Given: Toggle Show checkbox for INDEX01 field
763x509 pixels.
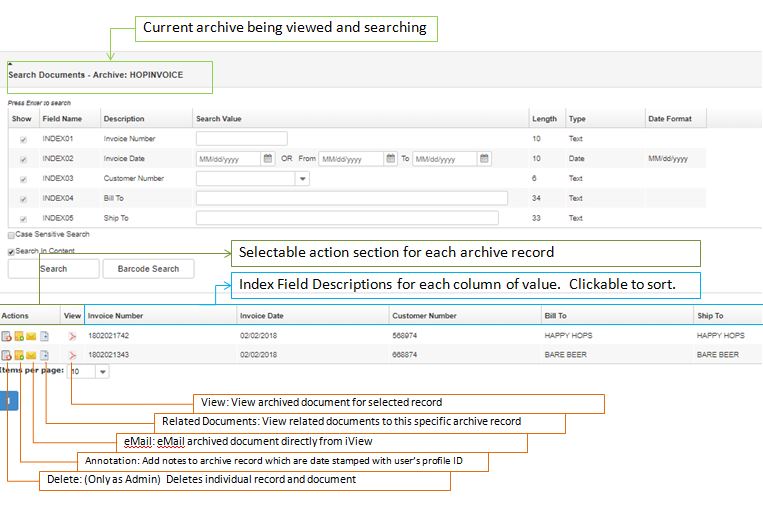Looking at the screenshot, I should [x=23, y=139].
